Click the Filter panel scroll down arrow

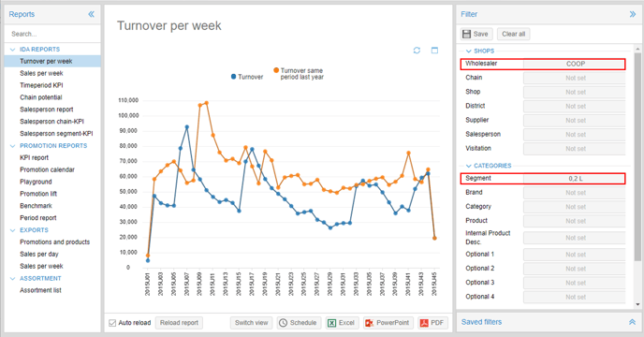[x=637, y=304]
